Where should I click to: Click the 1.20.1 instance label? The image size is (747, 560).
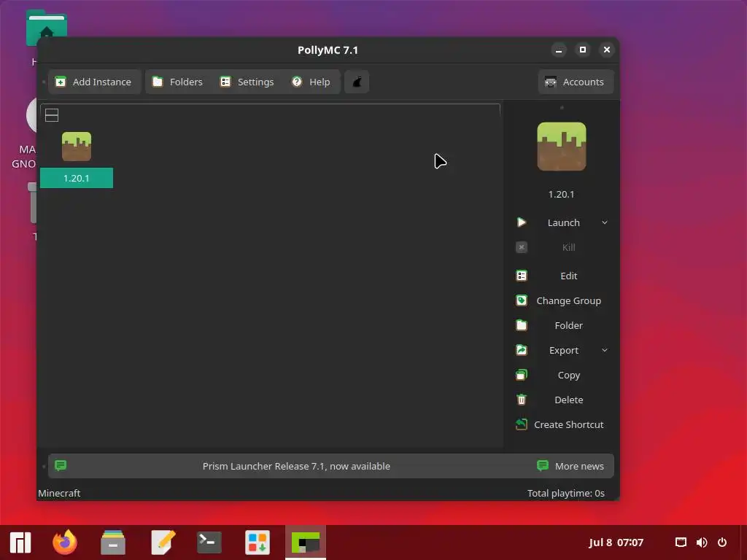coord(76,178)
